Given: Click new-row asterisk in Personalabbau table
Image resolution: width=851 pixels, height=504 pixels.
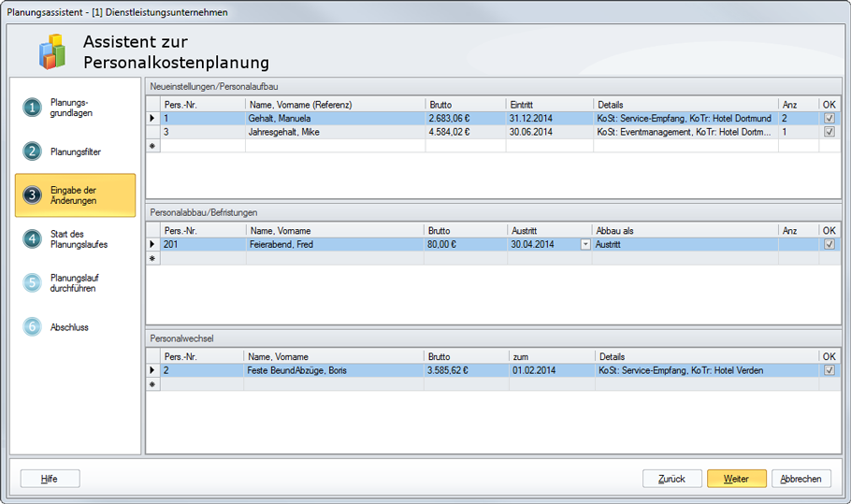Looking at the screenshot, I should [x=152, y=258].
